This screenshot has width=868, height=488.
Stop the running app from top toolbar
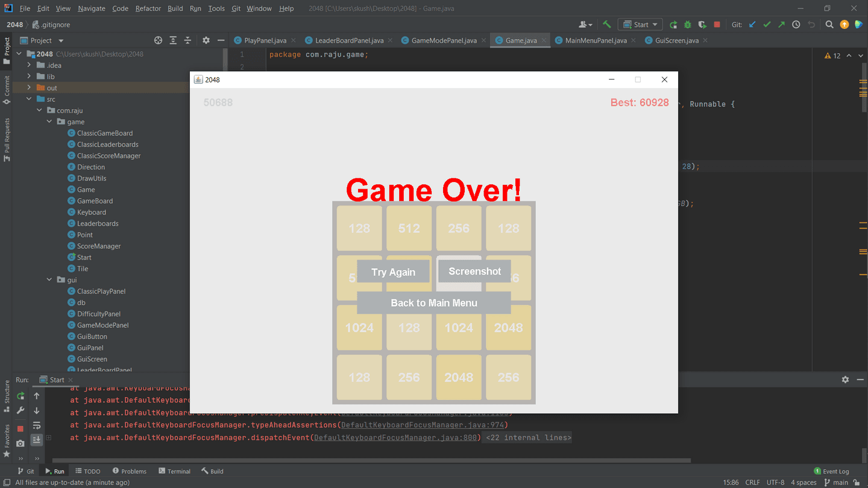click(717, 25)
